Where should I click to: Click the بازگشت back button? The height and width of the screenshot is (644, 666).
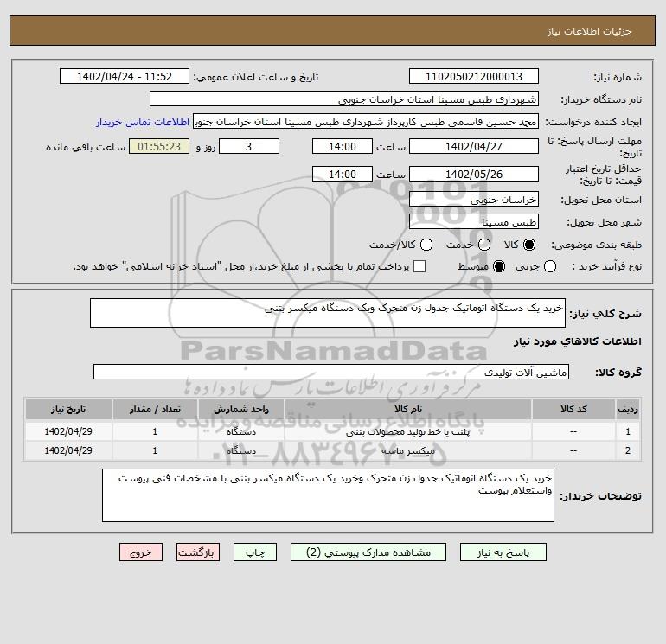coord(198,552)
